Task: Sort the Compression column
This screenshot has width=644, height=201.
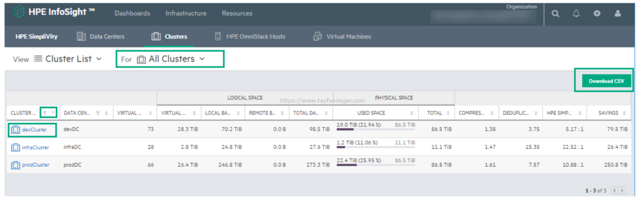Action: pos(492,113)
